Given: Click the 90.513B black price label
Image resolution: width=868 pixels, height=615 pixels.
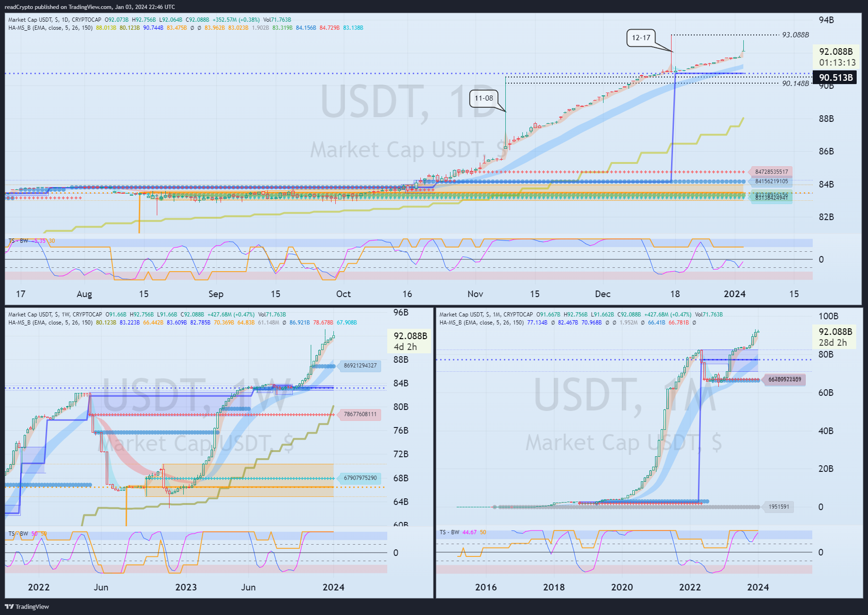Looking at the screenshot, I should (835, 77).
